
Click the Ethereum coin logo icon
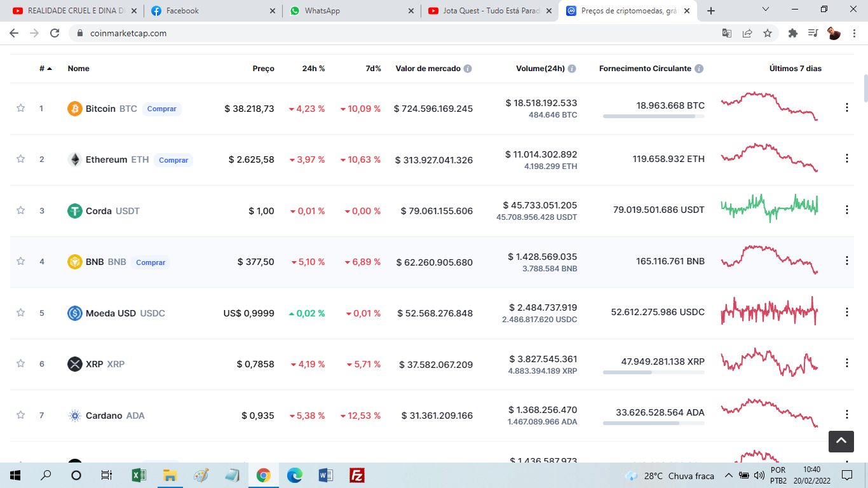pos(75,159)
